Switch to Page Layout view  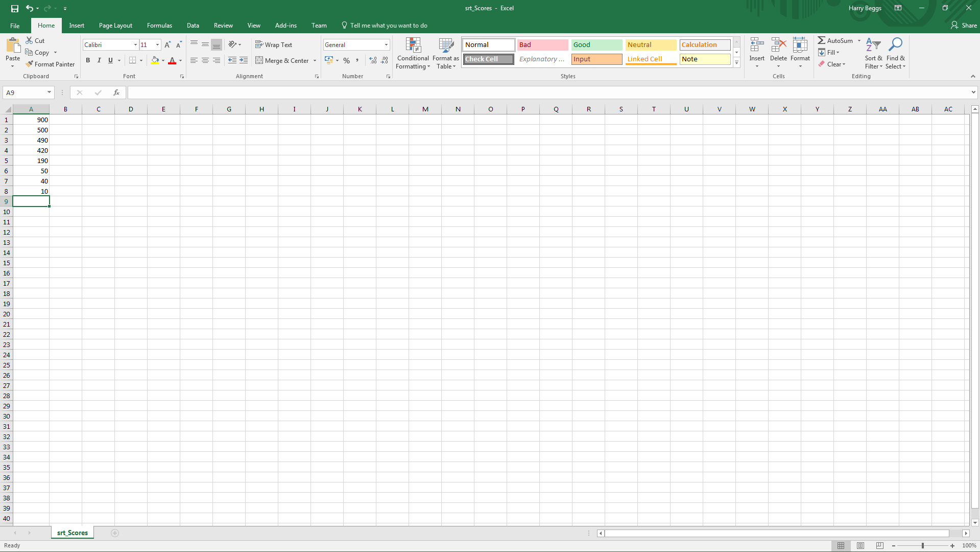861,545
